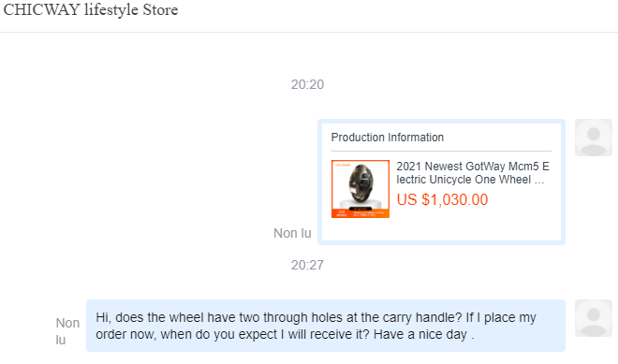618x364 pixels.
Task: Click the orange banner on product thumbnail
Action: tap(360, 213)
